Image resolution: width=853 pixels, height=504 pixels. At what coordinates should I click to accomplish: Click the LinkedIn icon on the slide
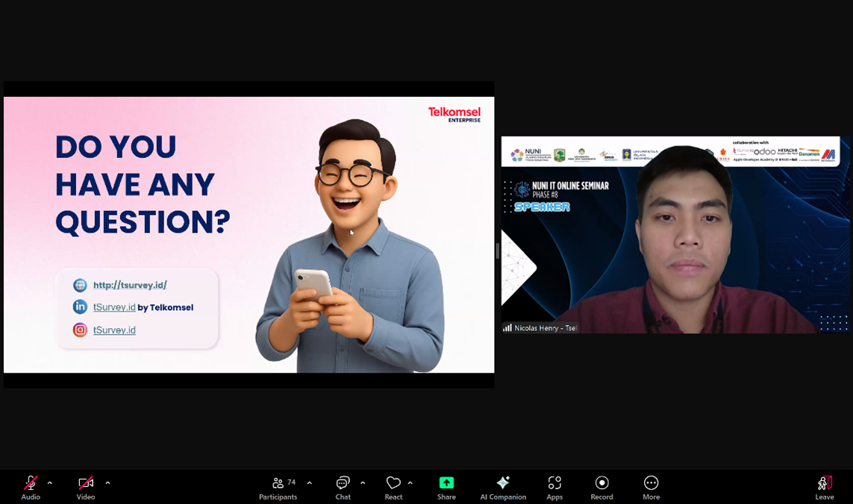[80, 306]
